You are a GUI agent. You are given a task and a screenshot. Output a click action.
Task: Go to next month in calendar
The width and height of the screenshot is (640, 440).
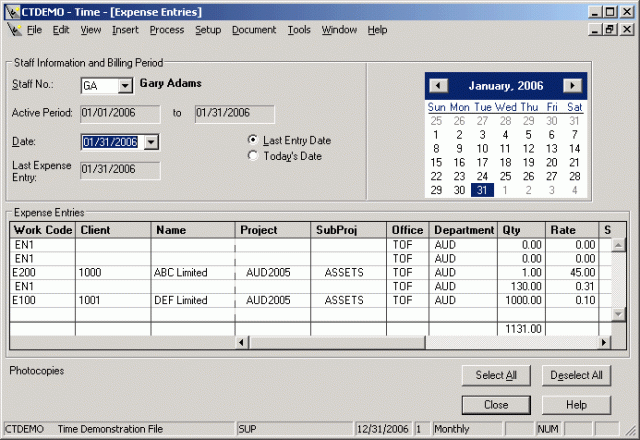coord(571,86)
